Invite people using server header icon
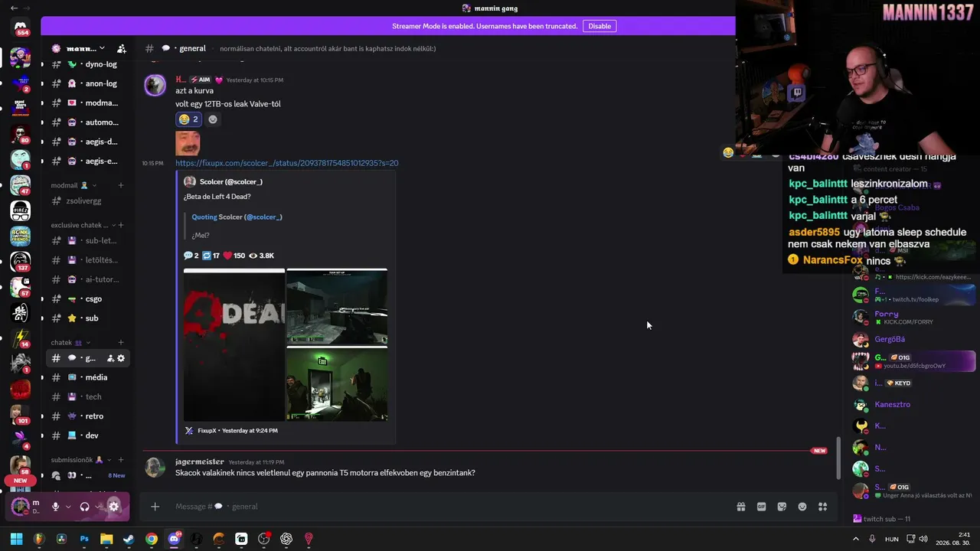The height and width of the screenshot is (551, 980). [x=121, y=48]
